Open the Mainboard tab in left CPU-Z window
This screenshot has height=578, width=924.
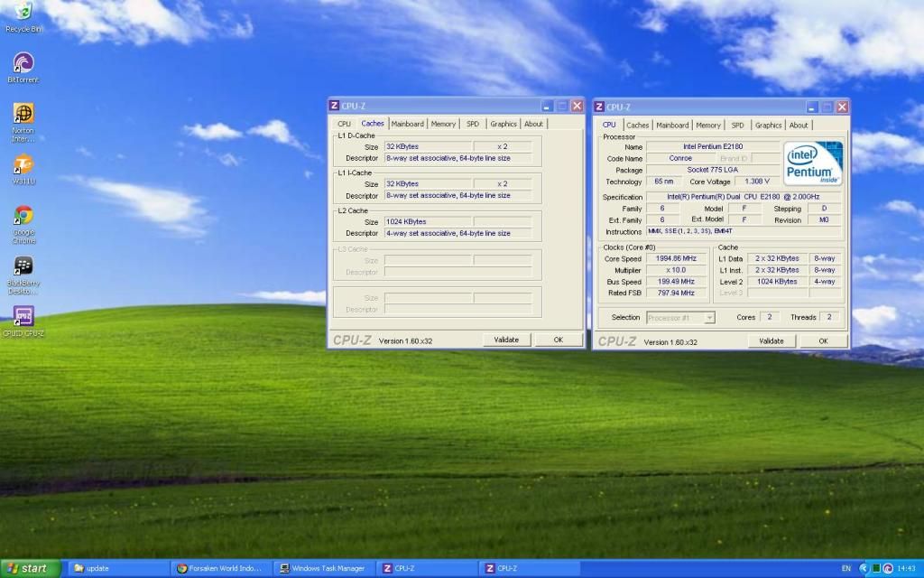(407, 124)
